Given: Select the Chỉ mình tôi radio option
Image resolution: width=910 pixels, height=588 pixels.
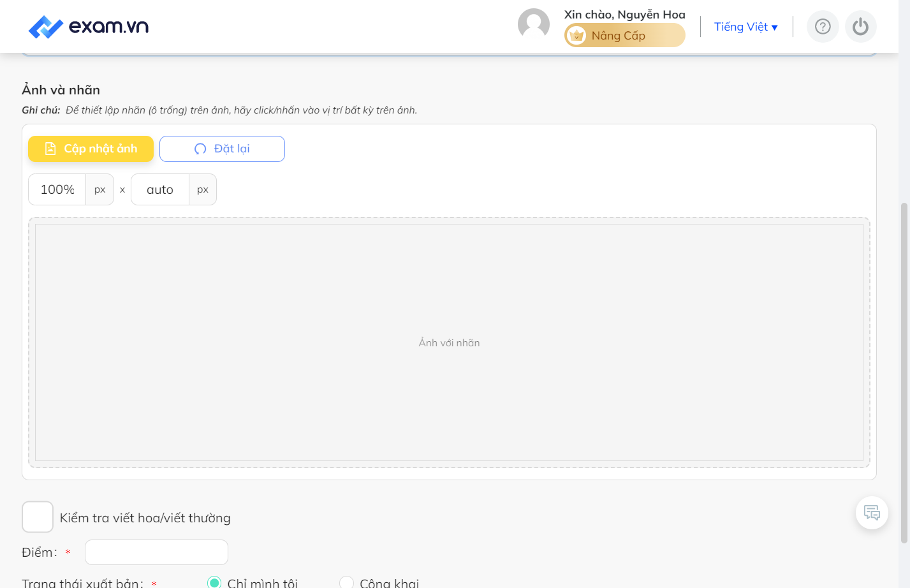Looking at the screenshot, I should point(214,582).
